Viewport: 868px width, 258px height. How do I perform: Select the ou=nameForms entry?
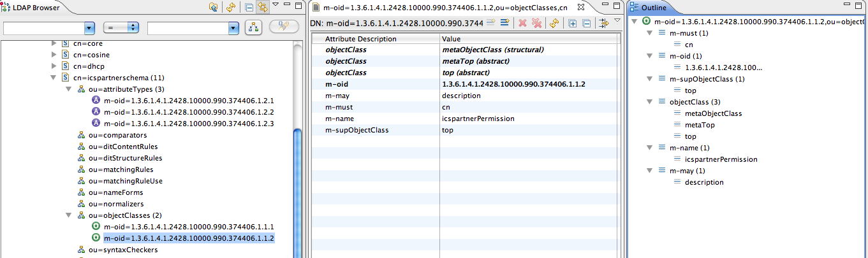[x=115, y=192]
